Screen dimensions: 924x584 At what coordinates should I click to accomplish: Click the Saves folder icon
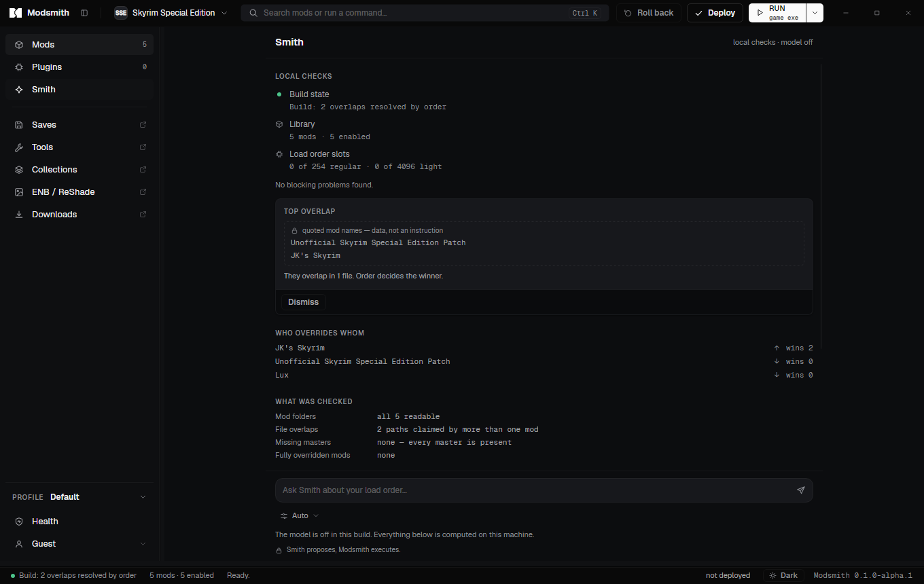click(x=19, y=125)
